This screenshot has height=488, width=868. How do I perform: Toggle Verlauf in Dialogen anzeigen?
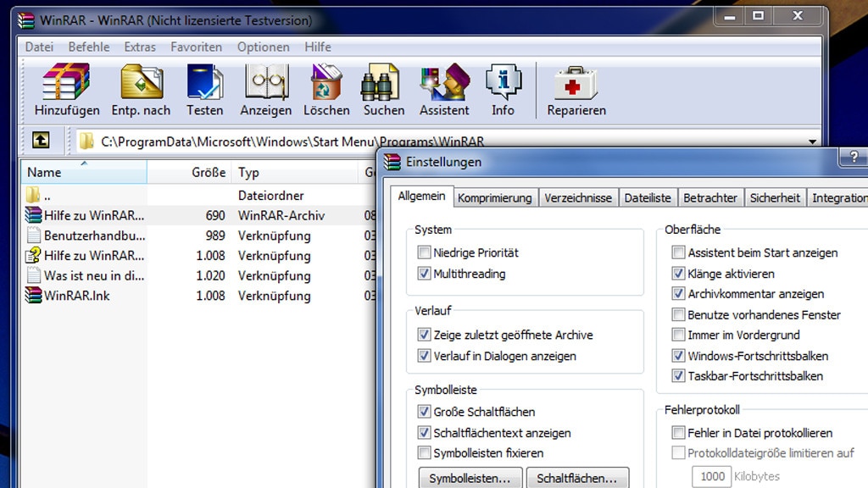coord(424,355)
